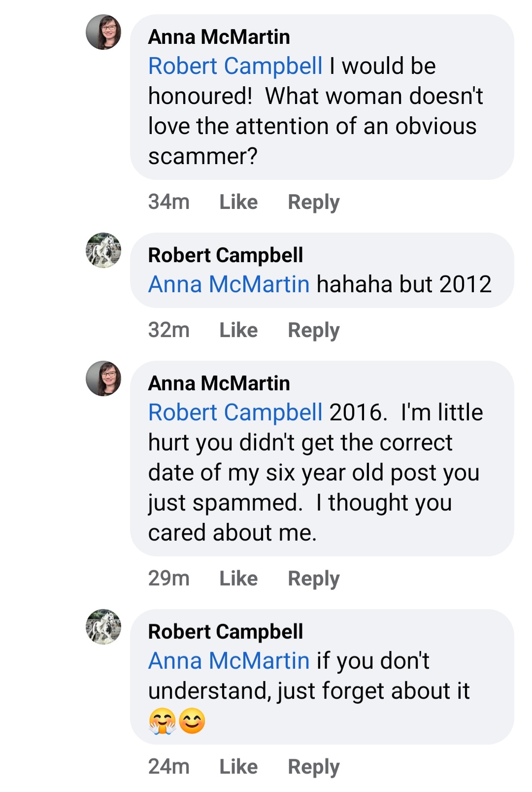Open Robert Campbell mention before '2016'
532x792 pixels.
[235, 413]
